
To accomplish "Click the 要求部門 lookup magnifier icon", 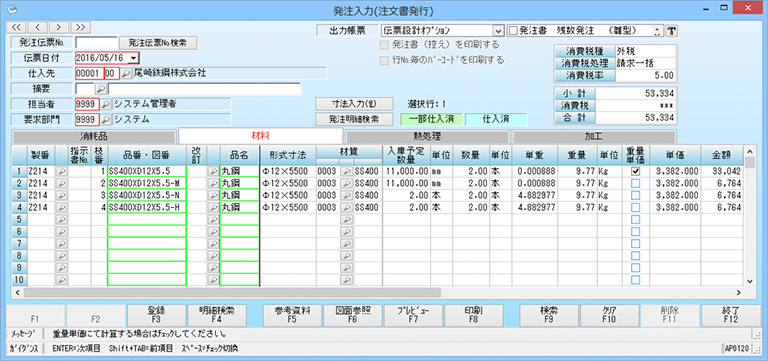I will coord(106,119).
